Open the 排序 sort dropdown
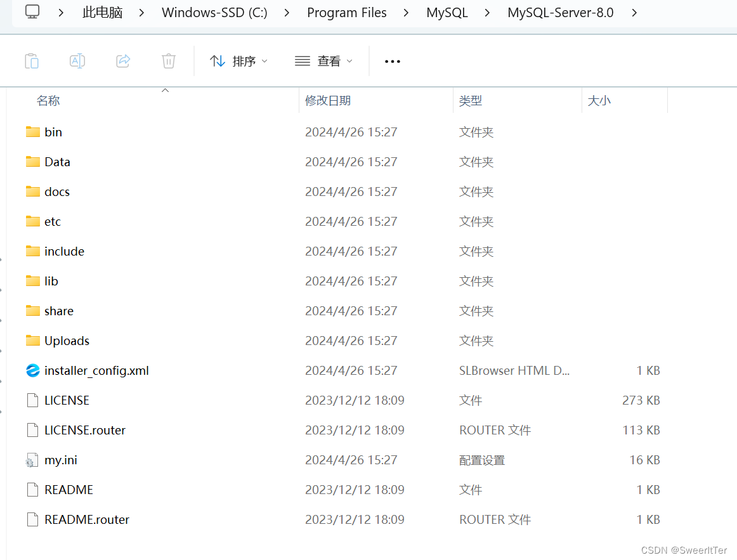 click(x=238, y=61)
